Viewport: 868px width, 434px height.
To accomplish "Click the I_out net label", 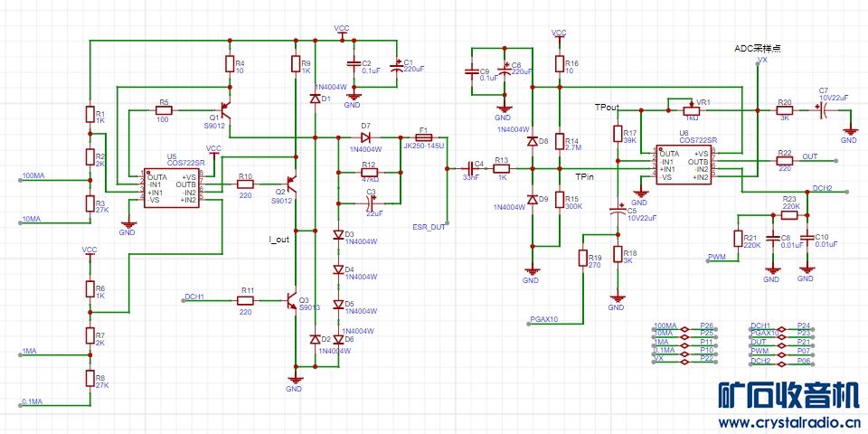I will pos(278,240).
